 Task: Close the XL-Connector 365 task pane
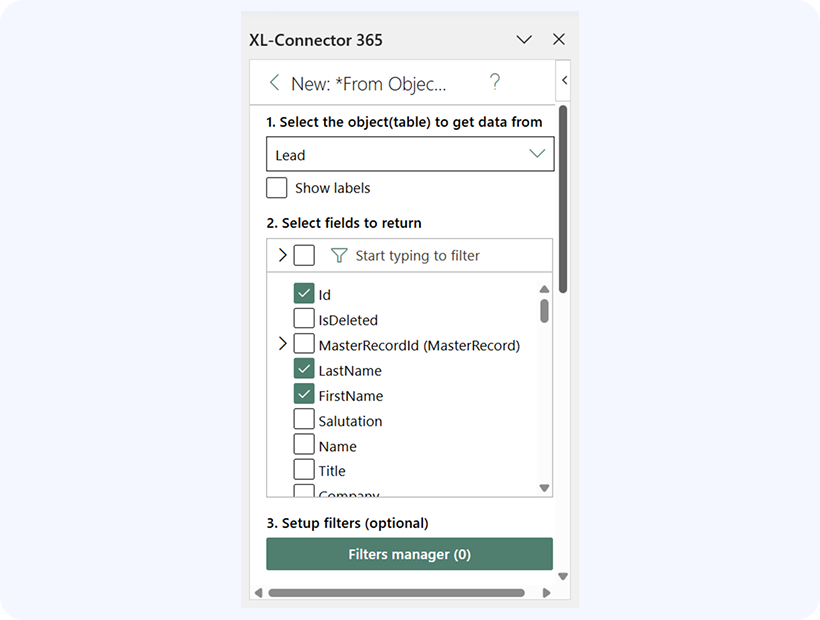click(559, 40)
